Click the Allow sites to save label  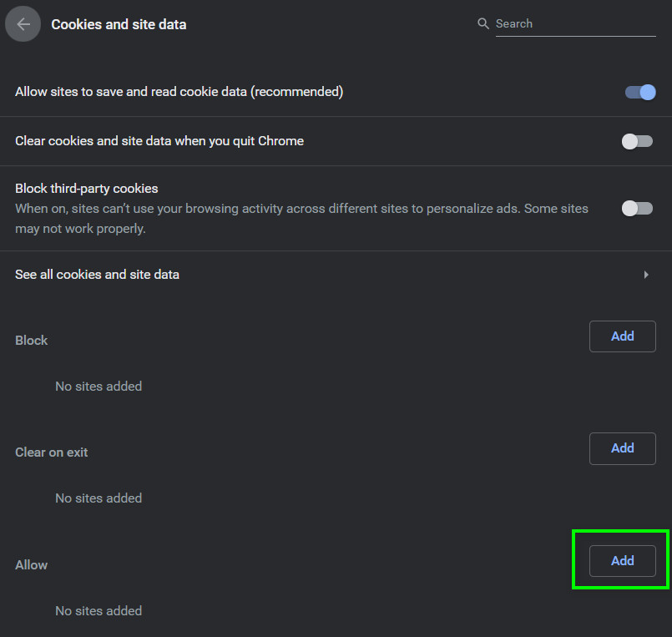[x=179, y=92]
